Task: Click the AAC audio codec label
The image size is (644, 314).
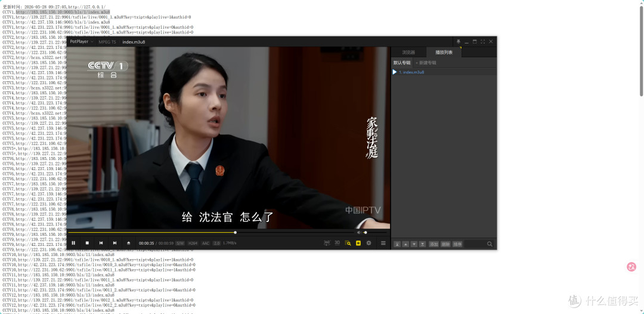Action: (x=205, y=244)
